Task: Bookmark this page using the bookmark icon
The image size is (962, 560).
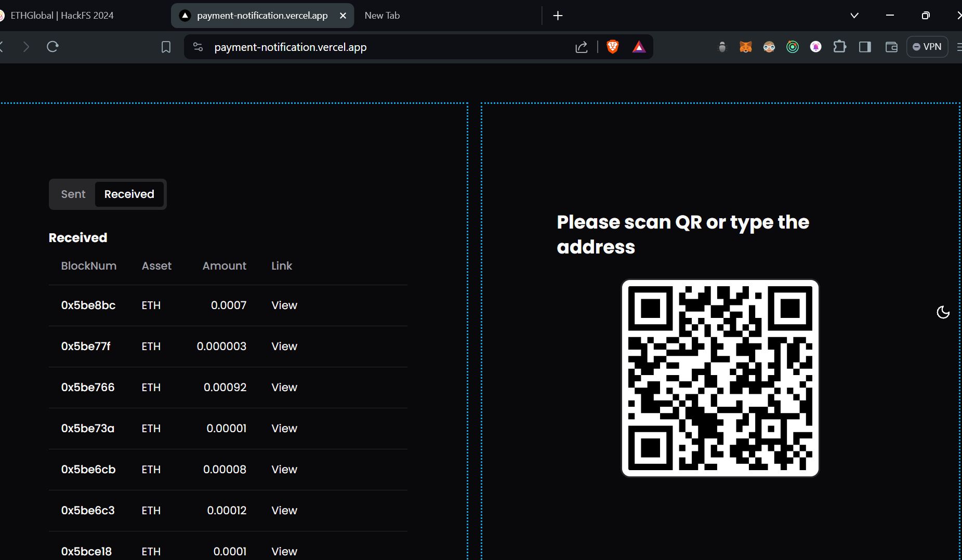Action: (166, 47)
